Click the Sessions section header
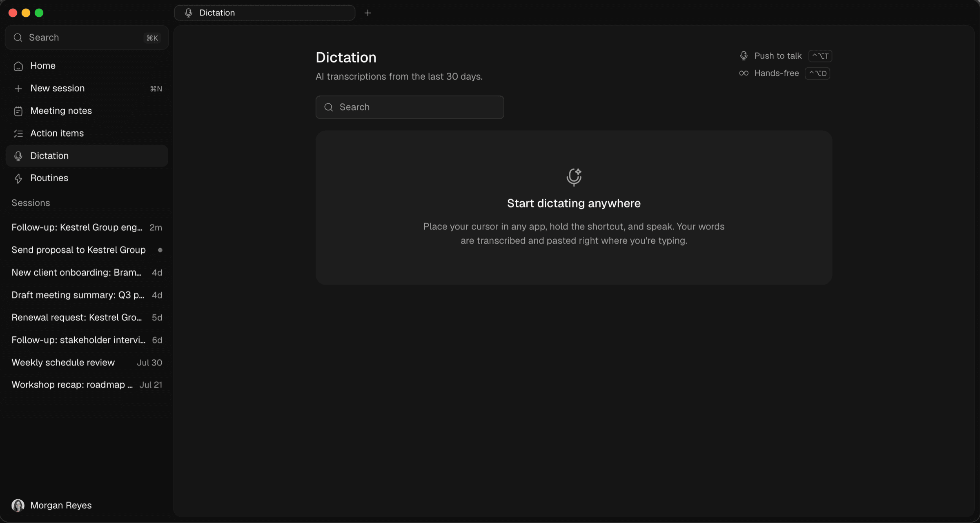 [x=31, y=203]
